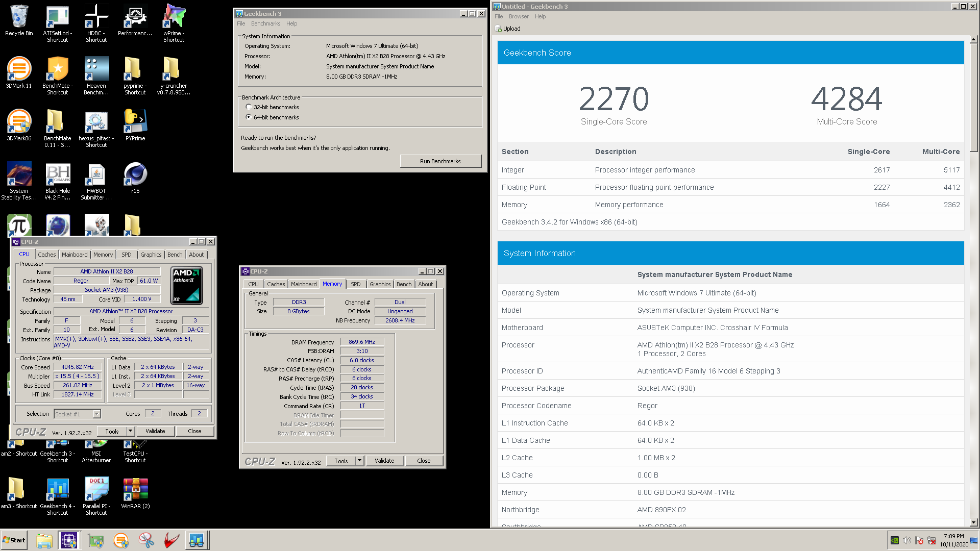Open Browser menu in Geekbench results window
Screen dimensions: 980x551
point(519,16)
